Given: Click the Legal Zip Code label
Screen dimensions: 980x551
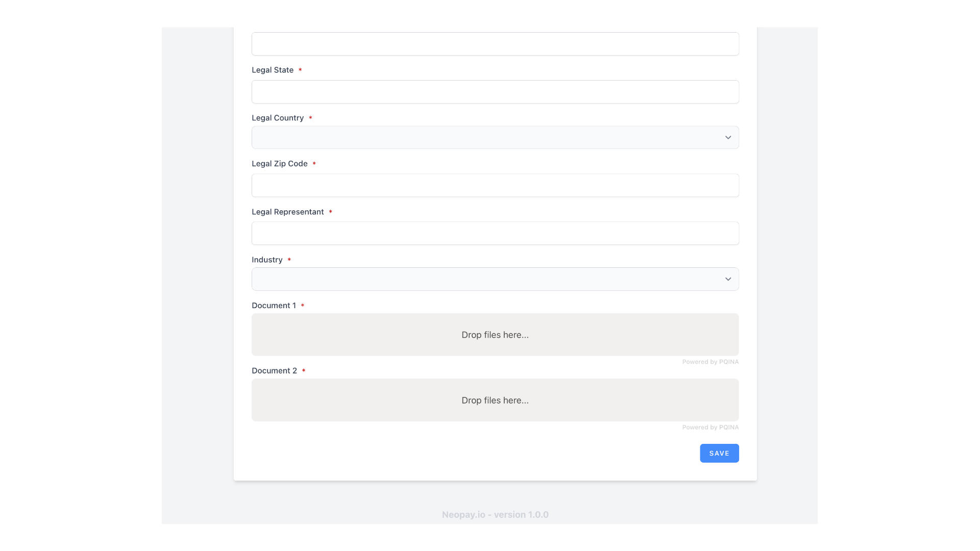Looking at the screenshot, I should 279,163.
